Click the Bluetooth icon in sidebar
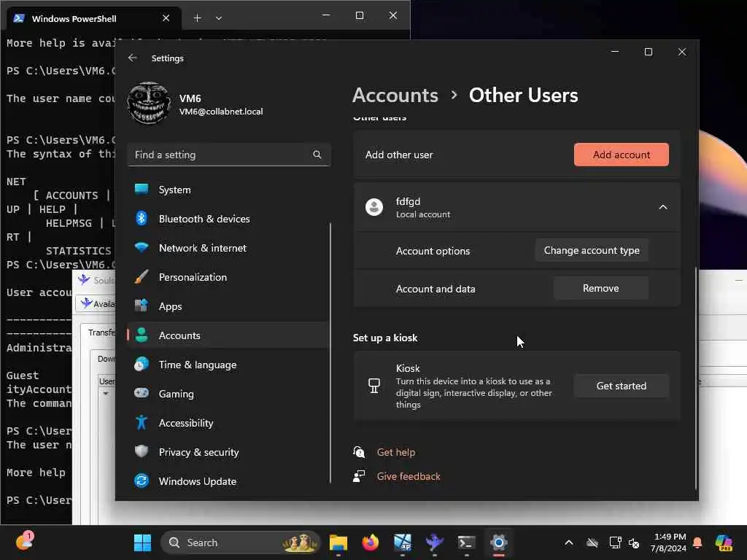The image size is (747, 560). coord(142,218)
